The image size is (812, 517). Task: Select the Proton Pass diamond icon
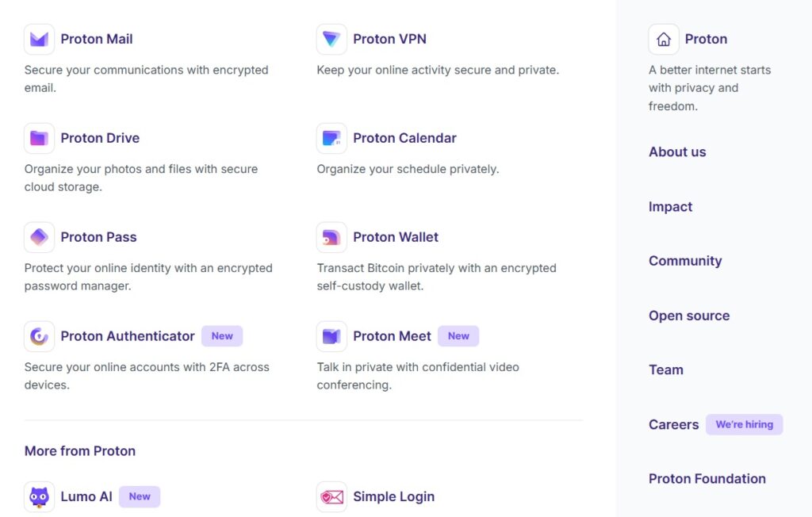click(39, 237)
